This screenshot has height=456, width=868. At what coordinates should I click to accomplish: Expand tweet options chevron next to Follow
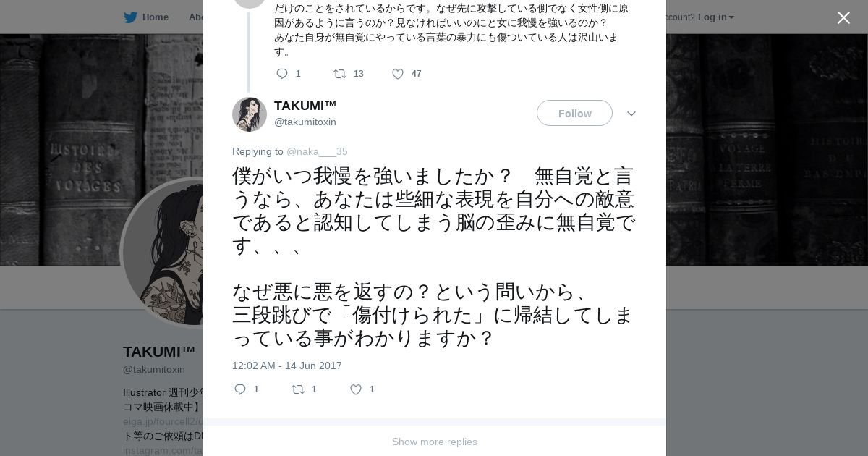[631, 114]
